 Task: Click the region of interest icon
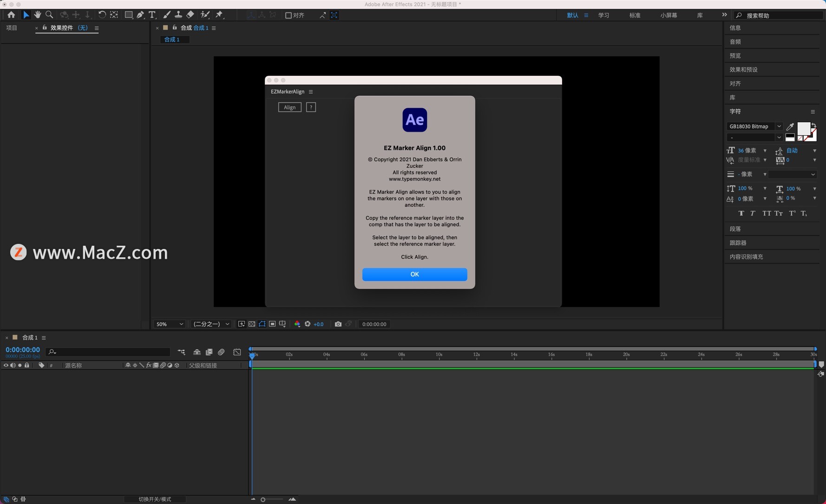272,324
